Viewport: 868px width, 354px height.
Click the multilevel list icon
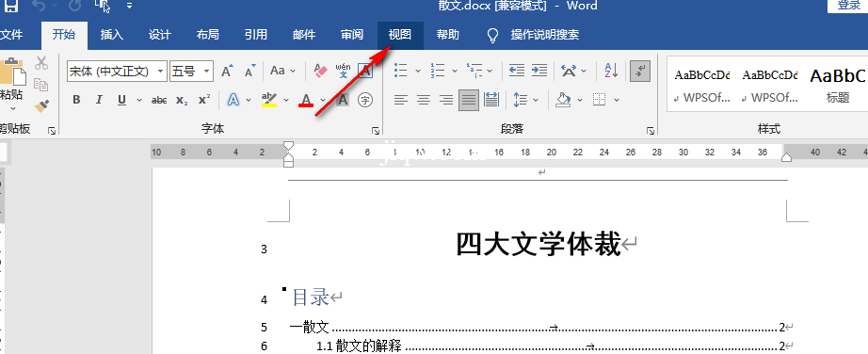tap(474, 71)
